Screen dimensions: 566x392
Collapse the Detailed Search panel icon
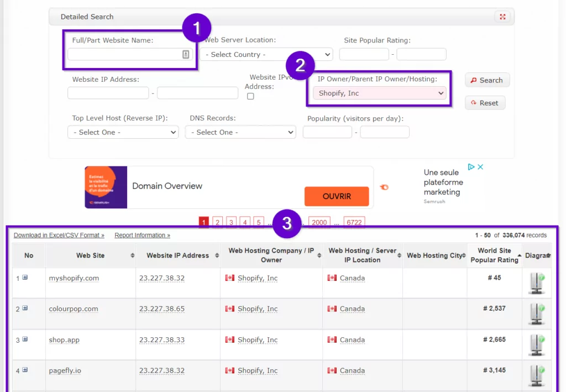(502, 17)
